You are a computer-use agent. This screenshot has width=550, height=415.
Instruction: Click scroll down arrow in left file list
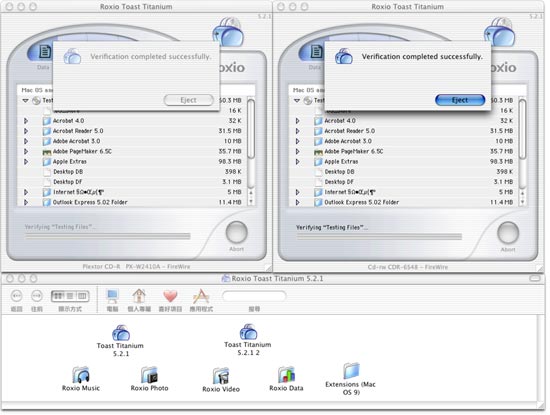coord(251,202)
